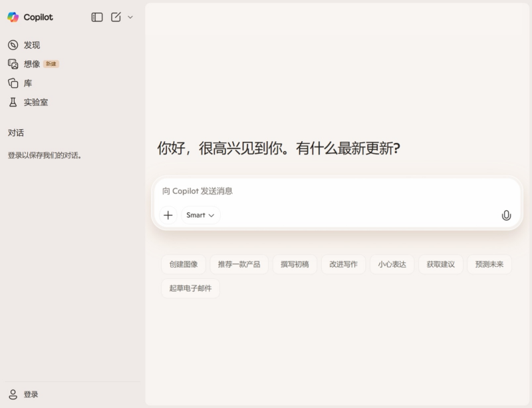Open the 发现 compass icon
Viewport: 532px width, 408px height.
13,45
